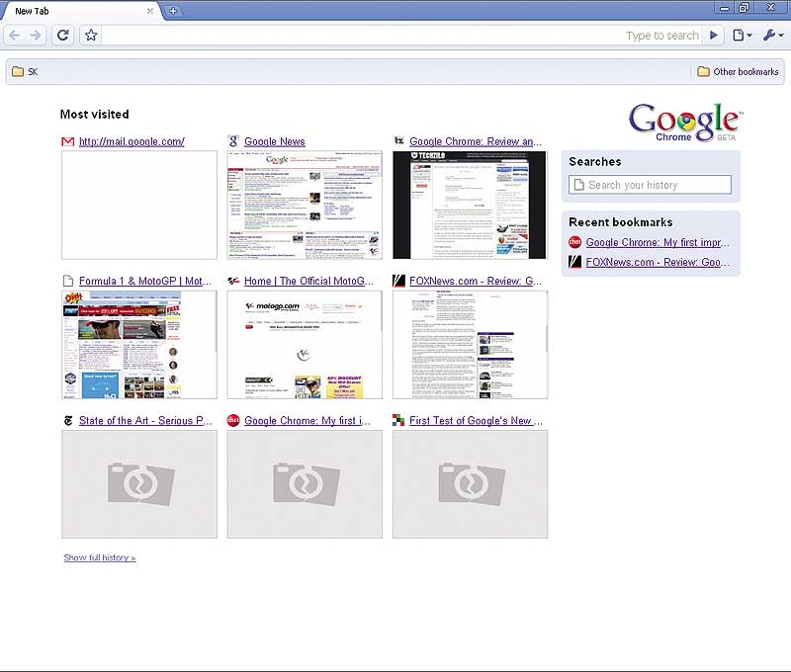The width and height of the screenshot is (791, 672).
Task: Open the blank mail.google.com thumbnail
Action: (x=139, y=206)
